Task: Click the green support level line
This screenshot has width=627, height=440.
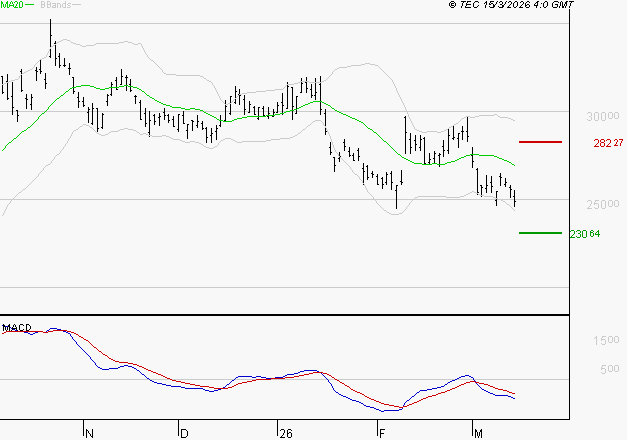Action: coord(540,233)
